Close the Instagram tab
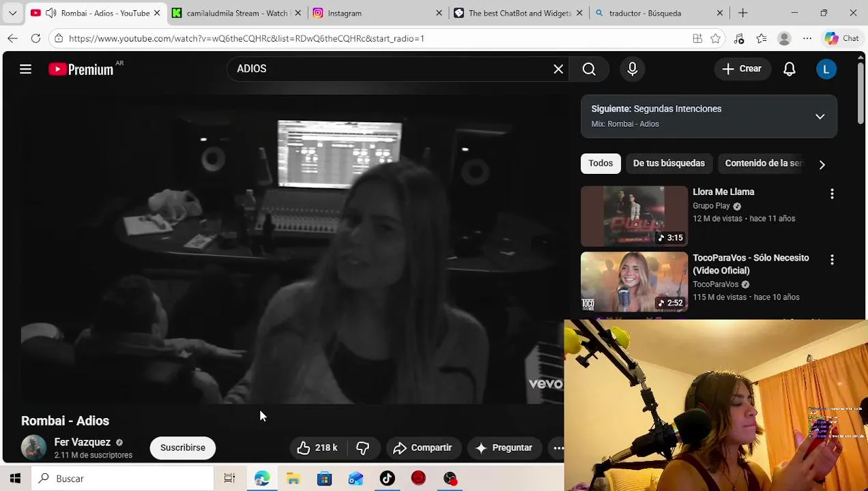Image resolution: width=868 pixels, height=491 pixels. coord(439,13)
